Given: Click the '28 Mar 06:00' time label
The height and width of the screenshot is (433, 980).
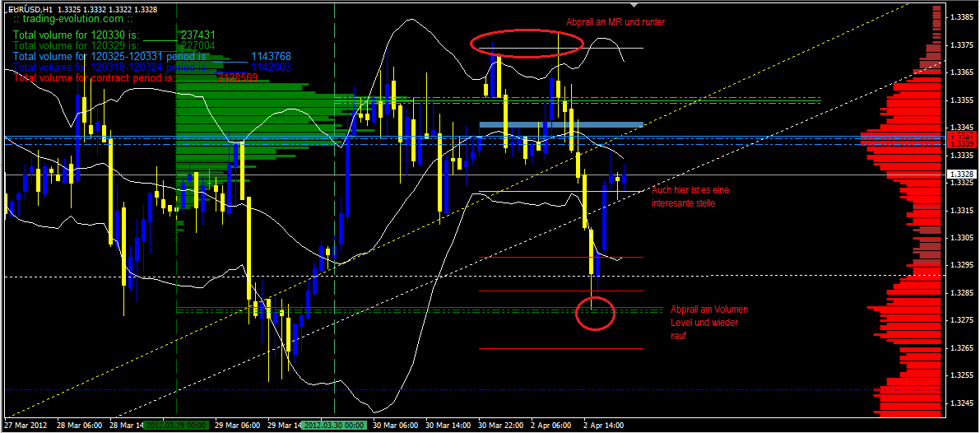Looking at the screenshot, I should click(x=79, y=425).
